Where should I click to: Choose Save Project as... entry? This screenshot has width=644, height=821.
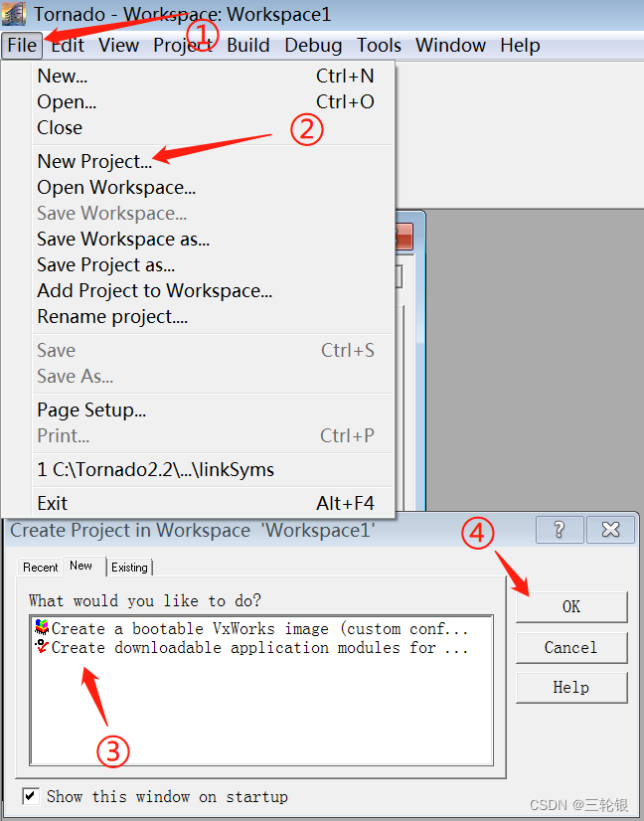pos(213,265)
